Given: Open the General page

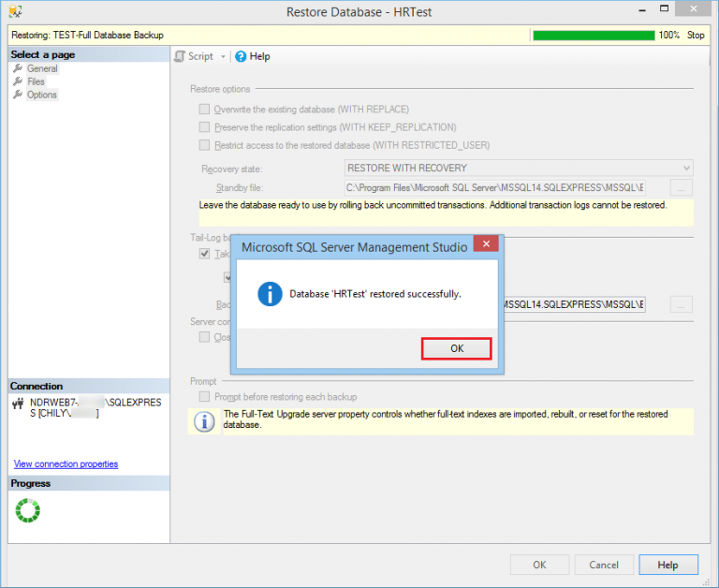Looking at the screenshot, I should (42, 68).
